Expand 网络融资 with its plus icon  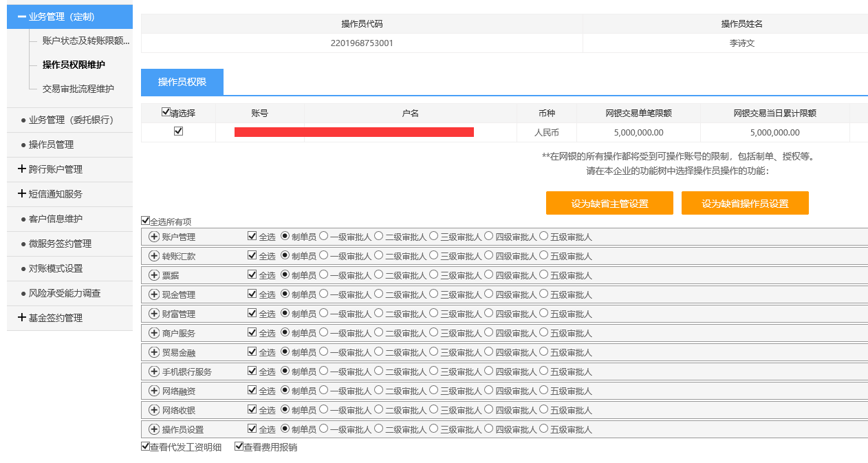click(154, 391)
